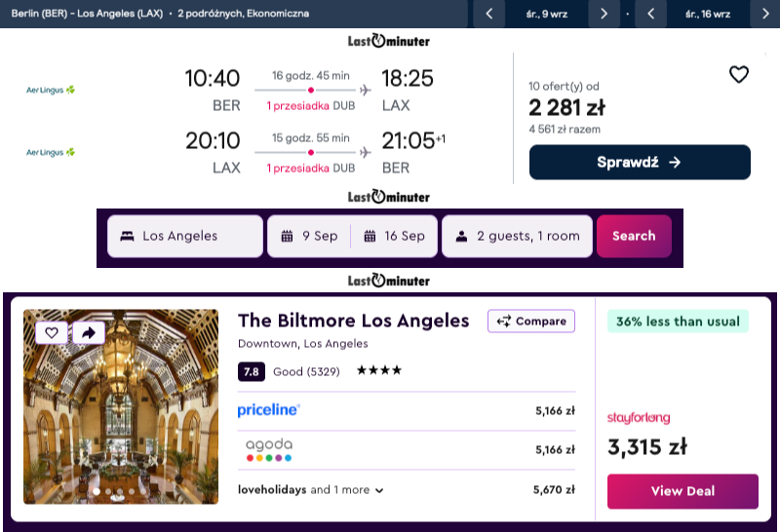This screenshot has height=532, width=780.
Task: Save flight offer with heart icon
Action: [739, 75]
